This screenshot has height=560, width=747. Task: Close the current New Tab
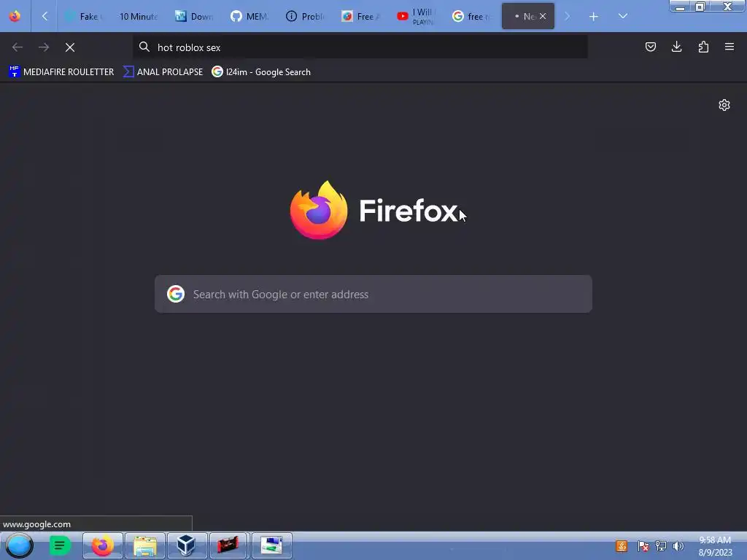click(543, 16)
